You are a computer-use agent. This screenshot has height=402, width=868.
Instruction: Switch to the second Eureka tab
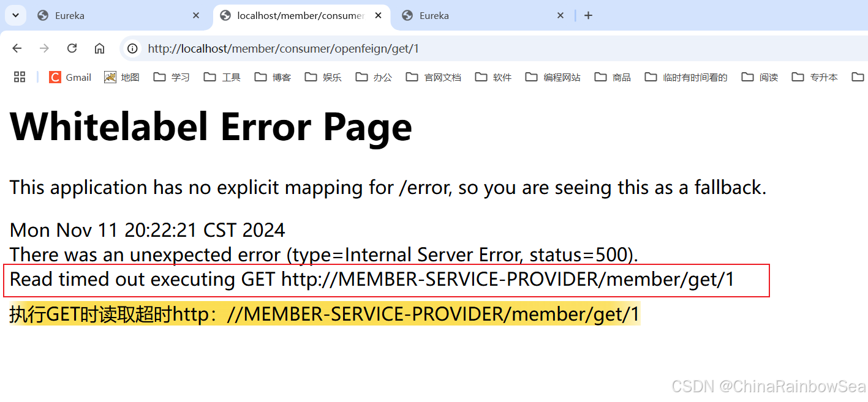483,16
